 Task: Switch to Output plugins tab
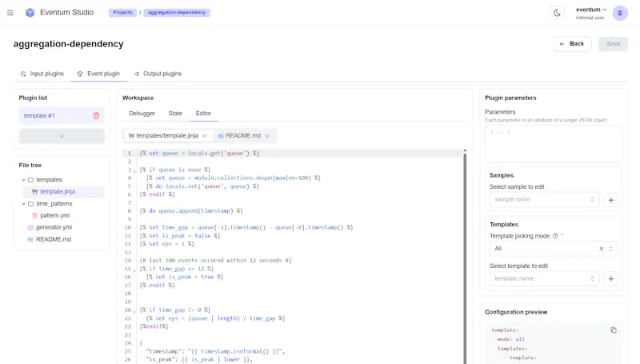tap(158, 74)
